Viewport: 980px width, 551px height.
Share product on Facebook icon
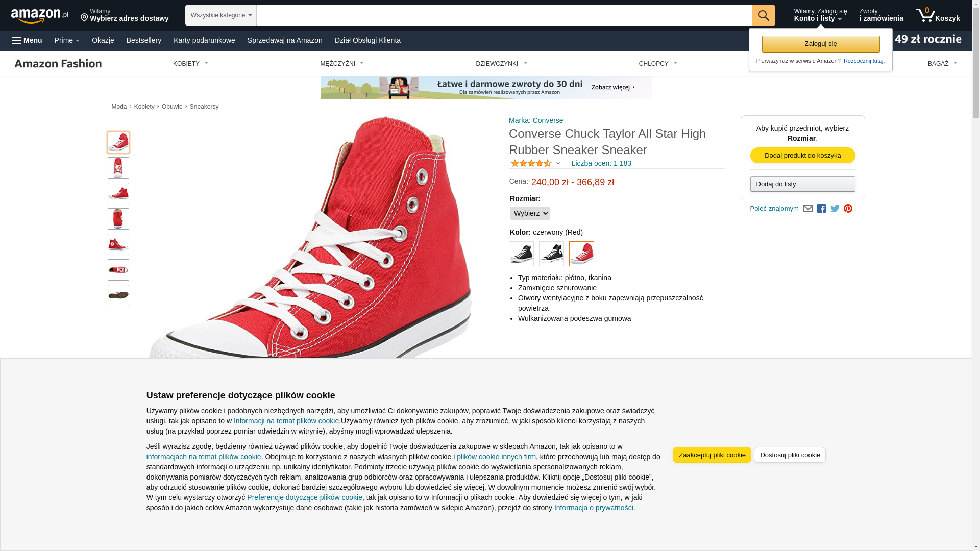tap(821, 209)
